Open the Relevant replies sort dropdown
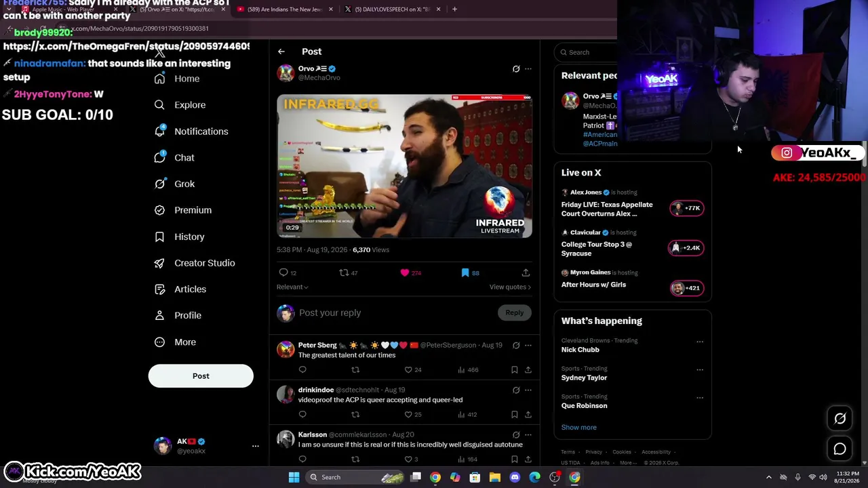Image resolution: width=868 pixels, height=488 pixels. point(292,287)
